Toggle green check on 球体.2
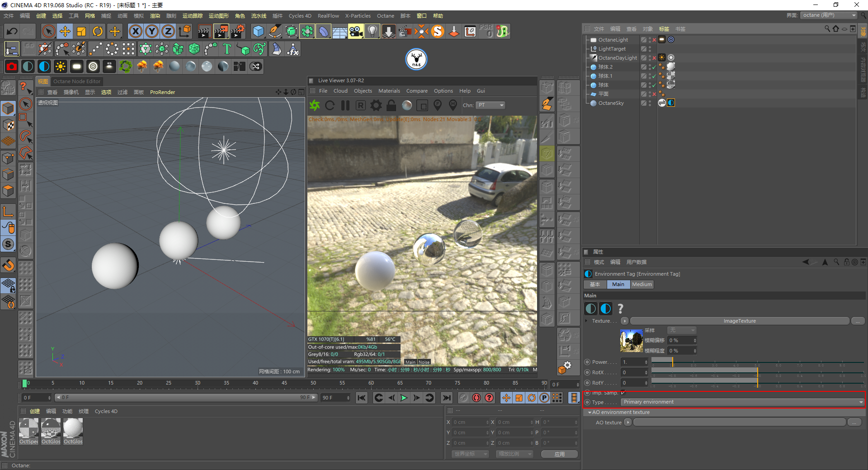This screenshot has width=868, height=470. click(x=654, y=67)
